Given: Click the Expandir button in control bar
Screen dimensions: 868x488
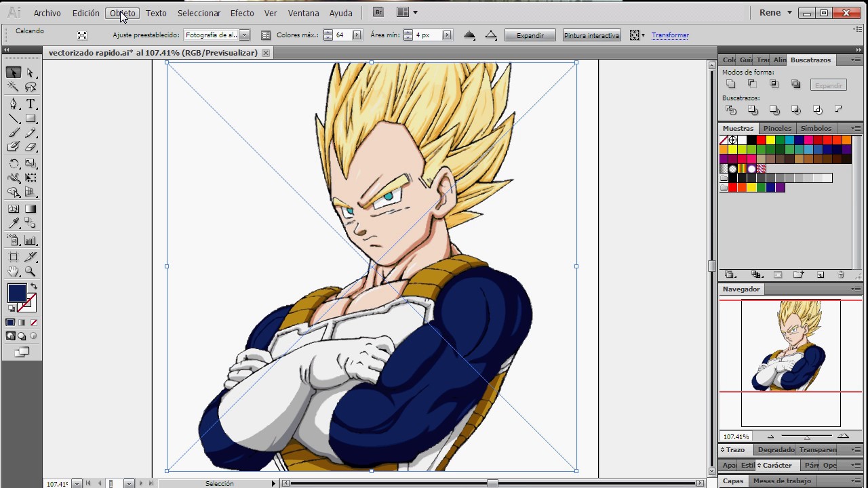Looking at the screenshot, I should coord(530,35).
